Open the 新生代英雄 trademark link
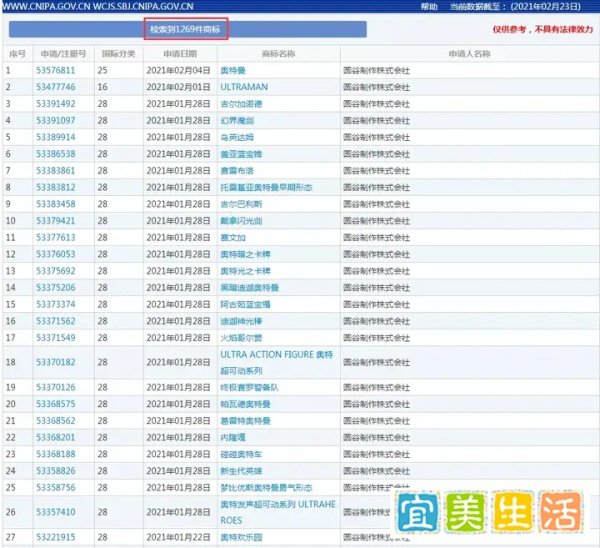The width and height of the screenshot is (600, 548). [241, 471]
